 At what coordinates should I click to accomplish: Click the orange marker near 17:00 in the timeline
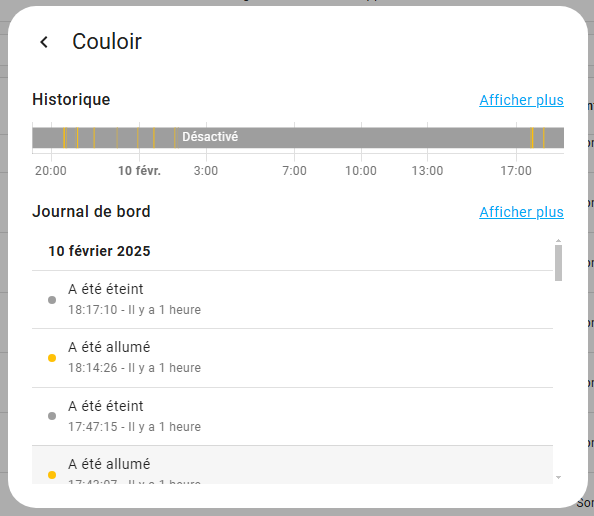click(532, 138)
